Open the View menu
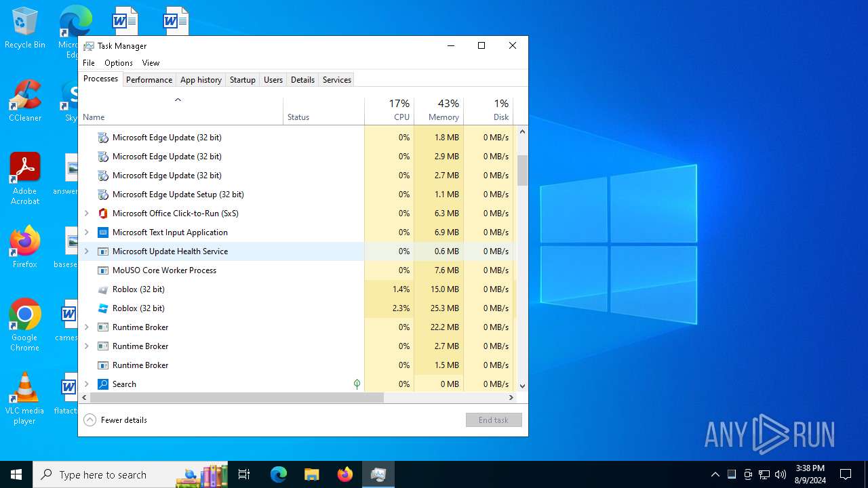This screenshot has height=488, width=868. pyautogui.click(x=151, y=63)
